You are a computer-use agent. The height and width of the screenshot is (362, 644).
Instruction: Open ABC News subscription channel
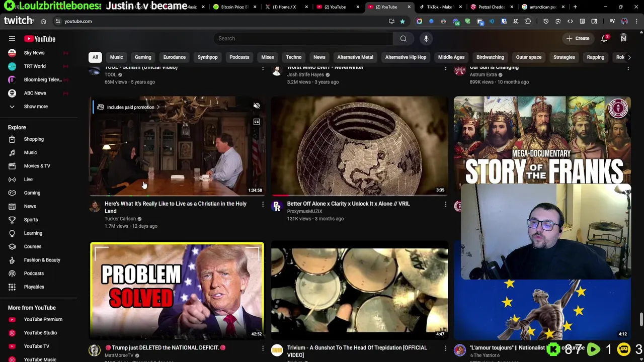[x=35, y=93]
